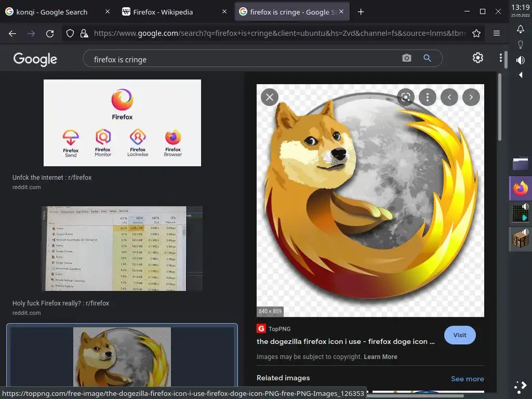
Task: Click the clock showing 13:19
Action: (521, 7)
